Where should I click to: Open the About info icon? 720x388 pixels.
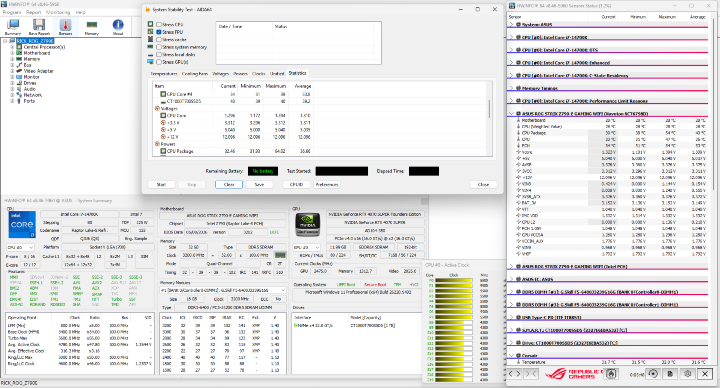click(x=118, y=27)
